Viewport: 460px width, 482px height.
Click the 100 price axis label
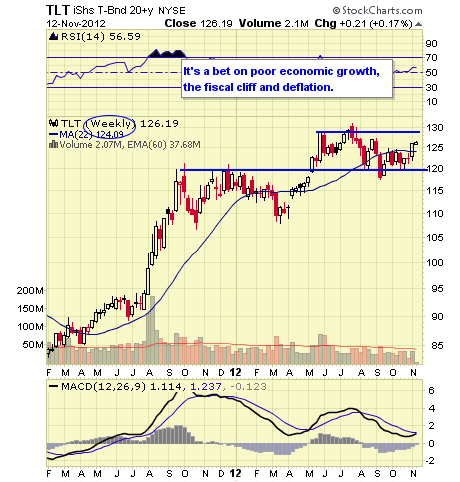coord(435,262)
